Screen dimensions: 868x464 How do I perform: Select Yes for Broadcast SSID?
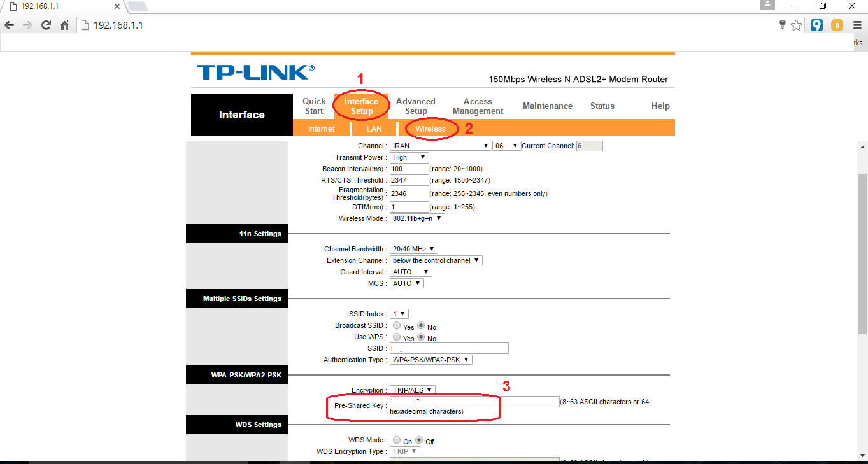click(397, 326)
